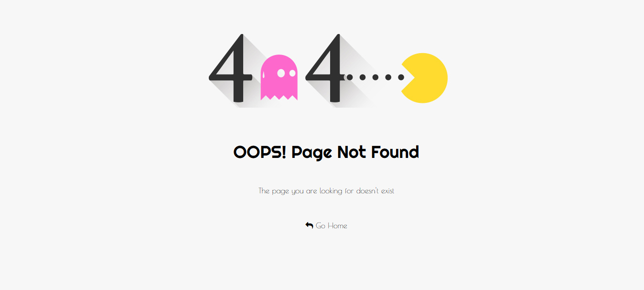Click the white teardrop highlight on the ghost
Image resolution: width=644 pixels, height=290 pixels.
(x=263, y=74)
